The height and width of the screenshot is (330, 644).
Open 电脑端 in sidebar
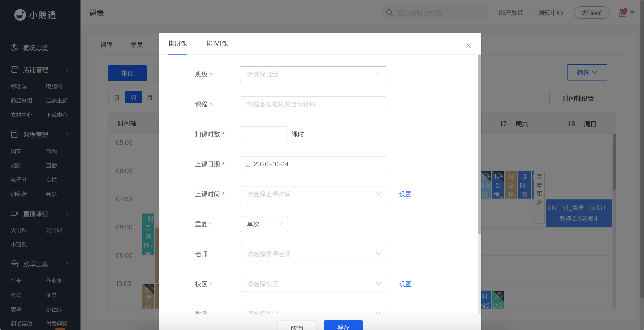[54, 86]
